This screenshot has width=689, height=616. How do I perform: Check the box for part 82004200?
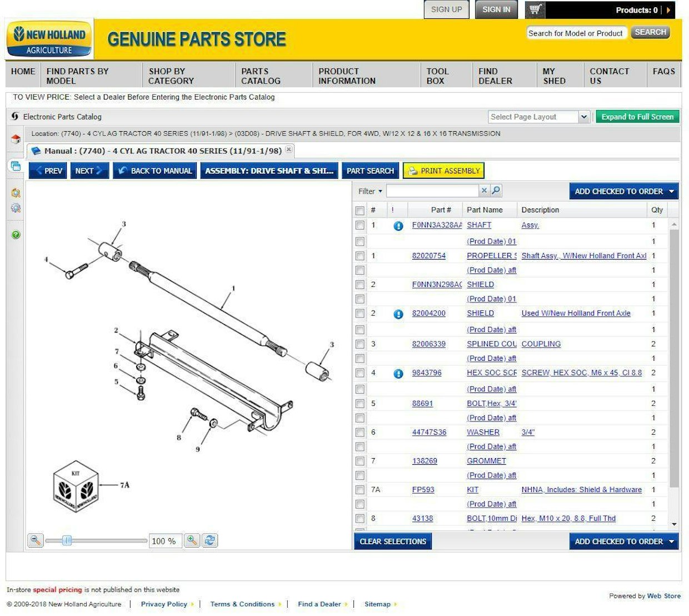[x=360, y=314]
